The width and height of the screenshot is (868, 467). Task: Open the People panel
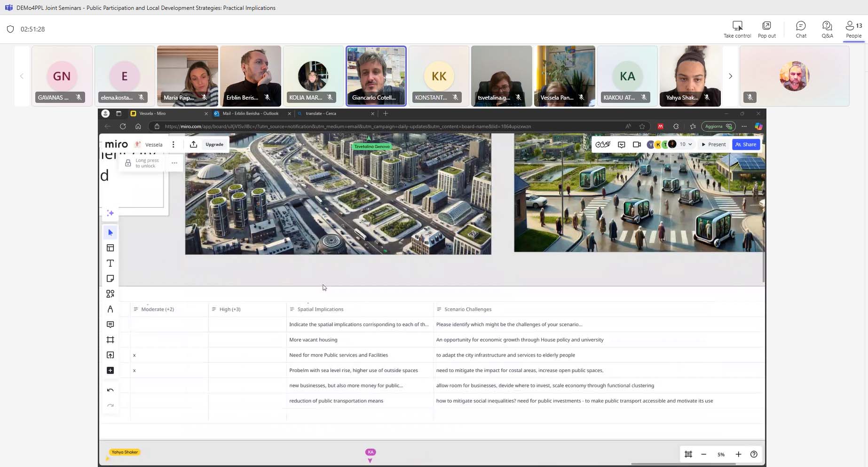(x=853, y=29)
